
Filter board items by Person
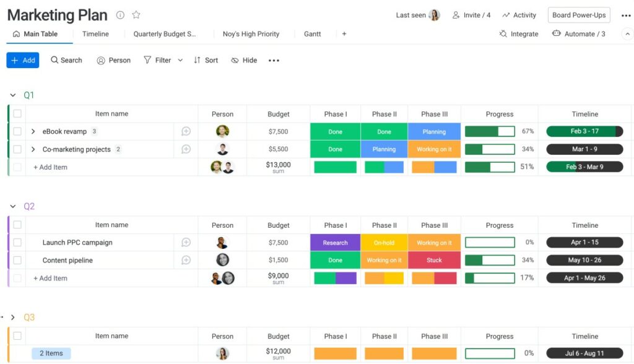[x=113, y=60]
